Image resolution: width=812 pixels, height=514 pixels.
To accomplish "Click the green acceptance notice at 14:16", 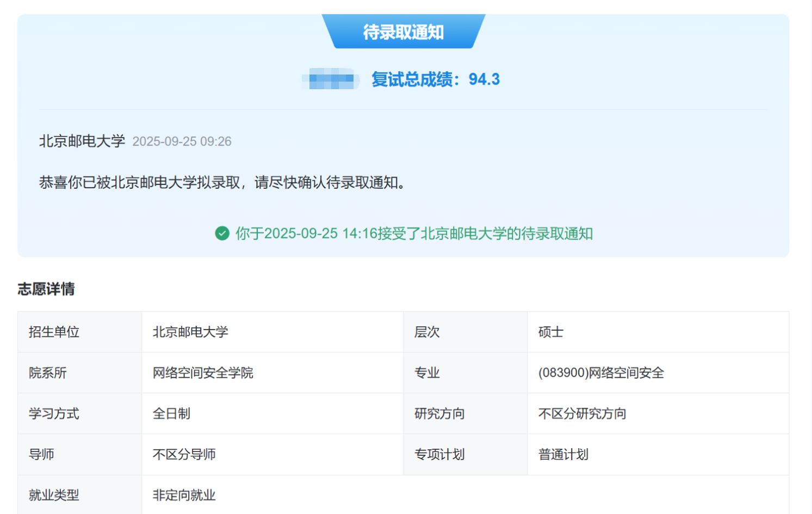I will pos(414,233).
